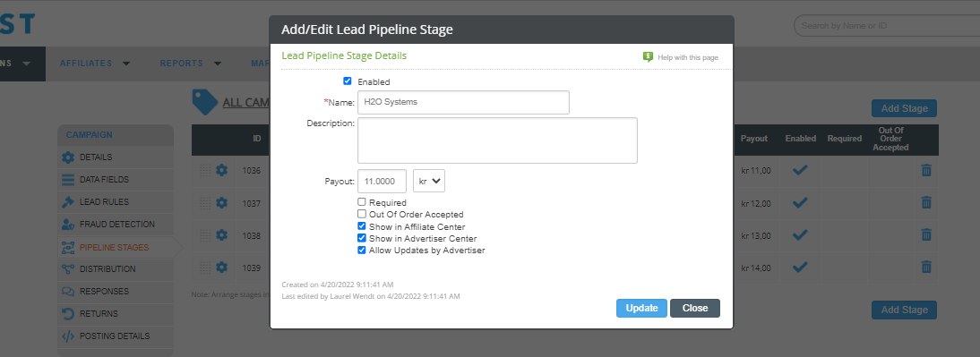The height and width of the screenshot is (357, 980).
Task: Expand the Affiliates menu
Action: click(x=95, y=63)
